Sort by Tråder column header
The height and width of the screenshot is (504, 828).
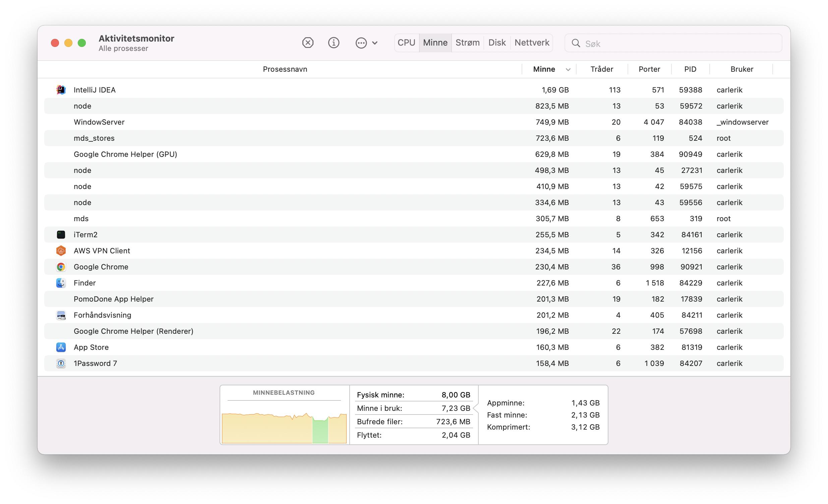click(x=601, y=69)
